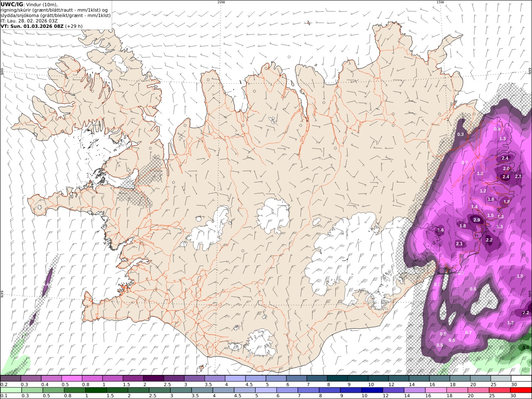Pick the darkest green 1–1.5 swatch, bottom legend
Image resolution: width=532 pixels, height=399 pixels.
coord(96,390)
